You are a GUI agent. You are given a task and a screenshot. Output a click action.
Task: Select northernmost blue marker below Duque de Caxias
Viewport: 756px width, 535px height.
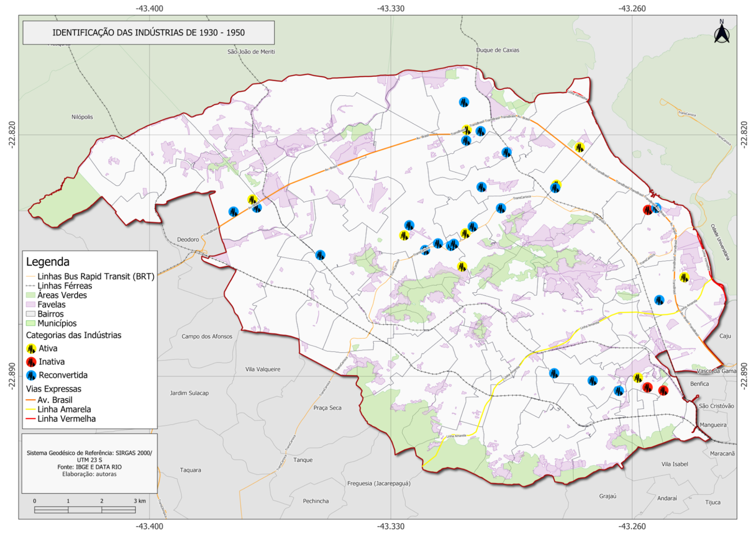(464, 102)
